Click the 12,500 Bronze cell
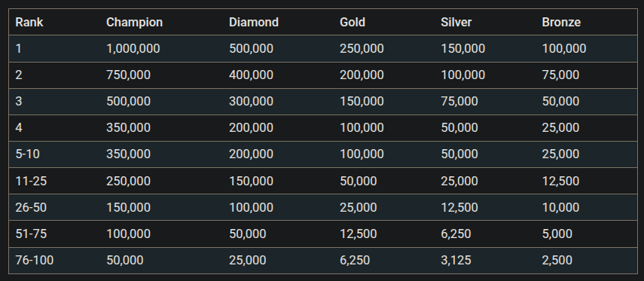644x281 pixels. coord(560,181)
